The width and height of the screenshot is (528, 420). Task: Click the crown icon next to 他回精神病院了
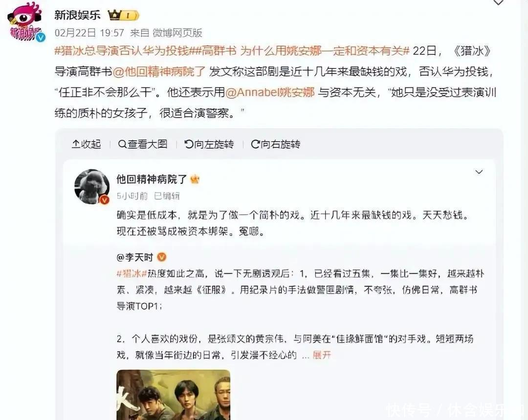195,179
